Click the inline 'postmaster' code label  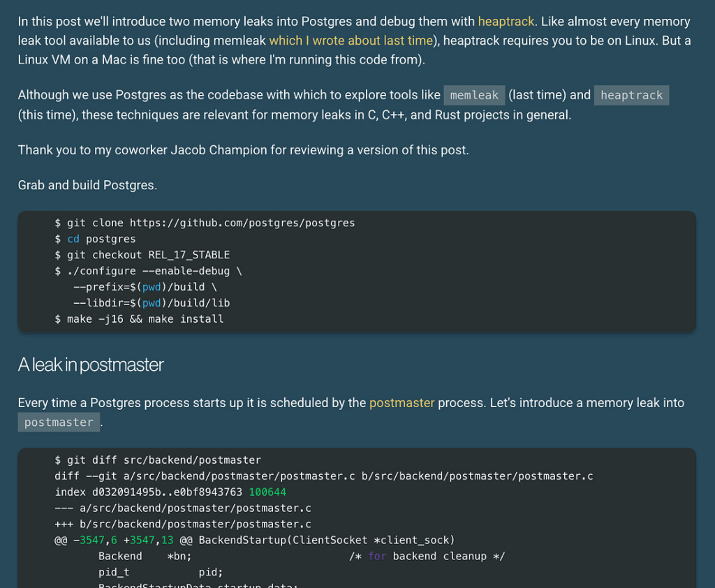click(x=59, y=422)
